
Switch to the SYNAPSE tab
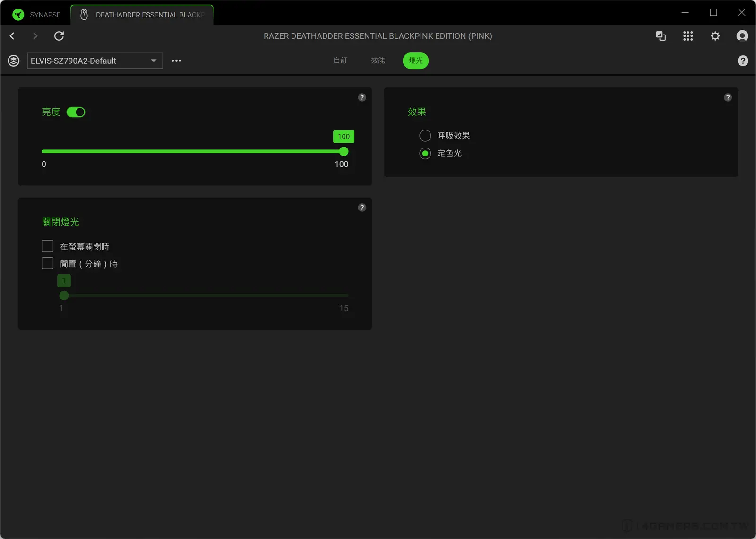tap(37, 15)
